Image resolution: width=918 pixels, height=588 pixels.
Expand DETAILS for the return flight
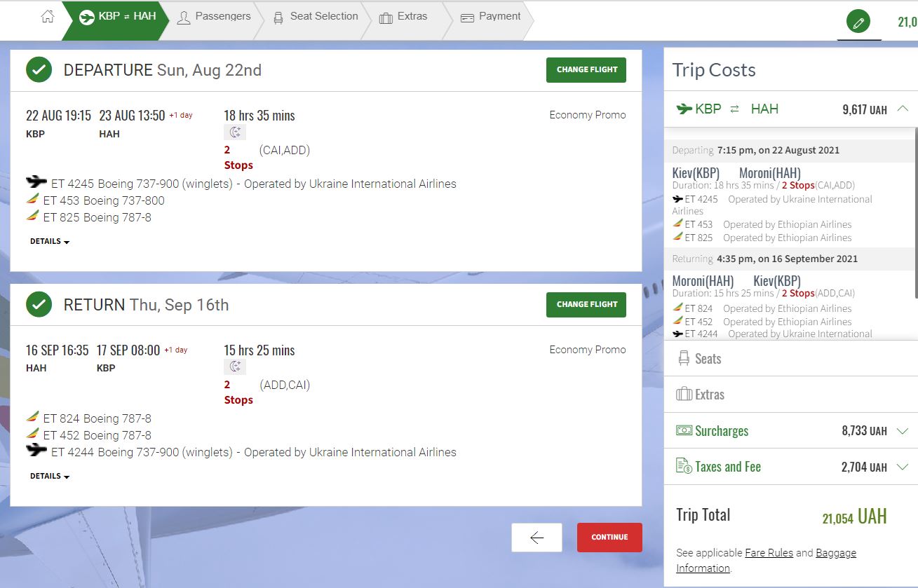(50, 477)
